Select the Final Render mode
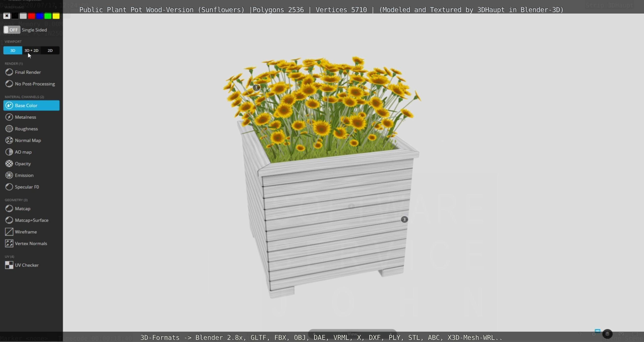The width and height of the screenshot is (644, 342). coord(31,72)
